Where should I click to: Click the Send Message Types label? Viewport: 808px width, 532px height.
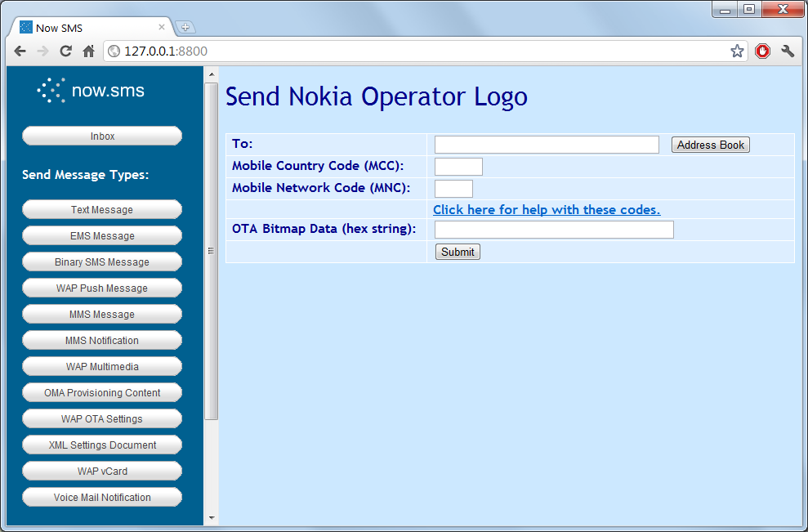pos(86,175)
